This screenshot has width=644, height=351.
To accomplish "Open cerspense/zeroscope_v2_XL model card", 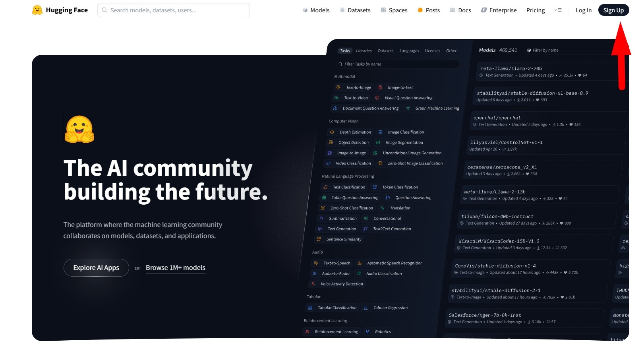I will pyautogui.click(x=543, y=170).
